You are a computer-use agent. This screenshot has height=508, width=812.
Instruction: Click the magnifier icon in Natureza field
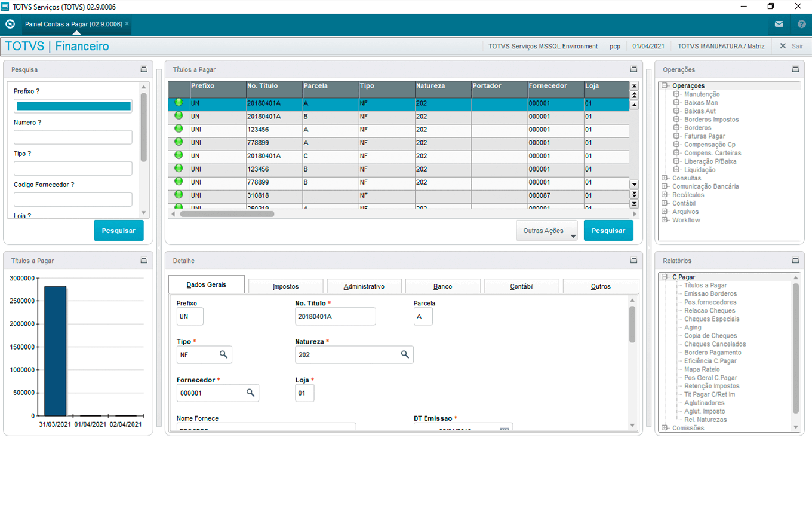405,354
